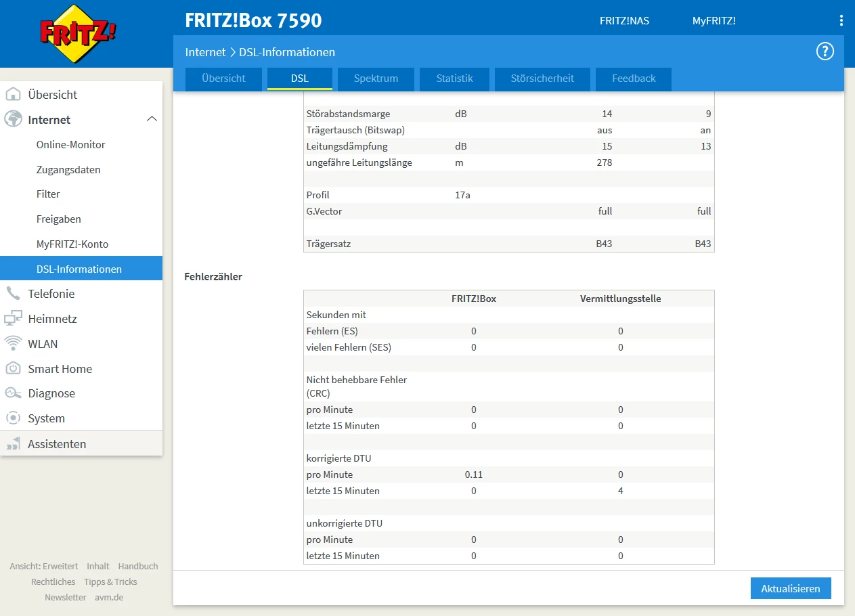Click Inhalt footer link

(97, 566)
